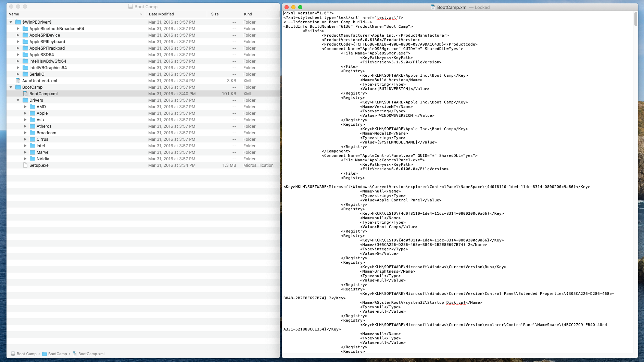This screenshot has width=644, height=362.
Task: Select the Setup.exe file name
Action: click(x=39, y=165)
